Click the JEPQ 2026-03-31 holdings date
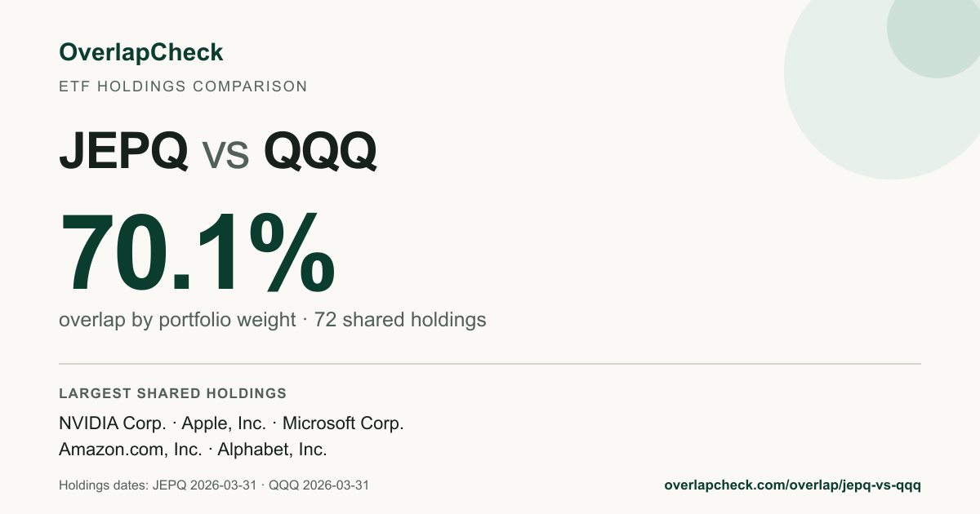 point(203,485)
